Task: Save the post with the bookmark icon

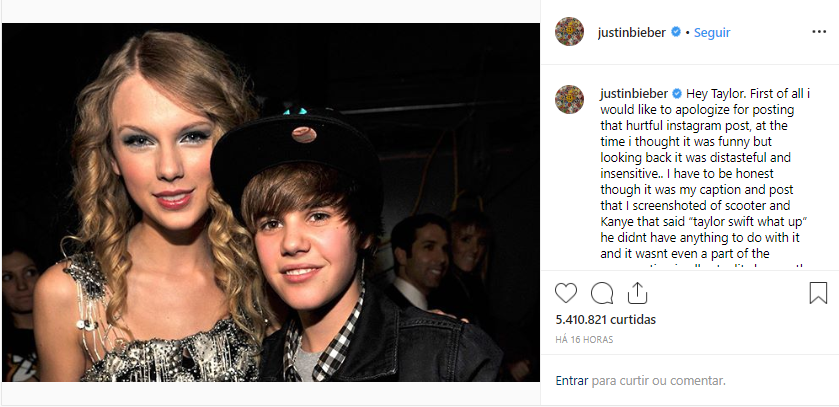Action: click(818, 293)
